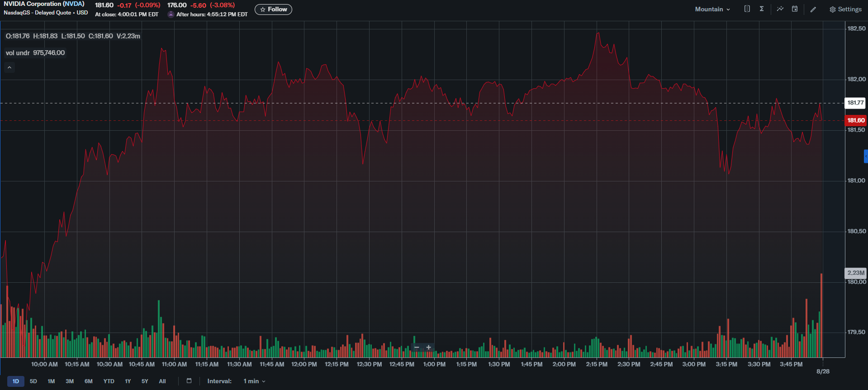
Task: Pick a custom date range calendar icon
Action: [x=189, y=381]
